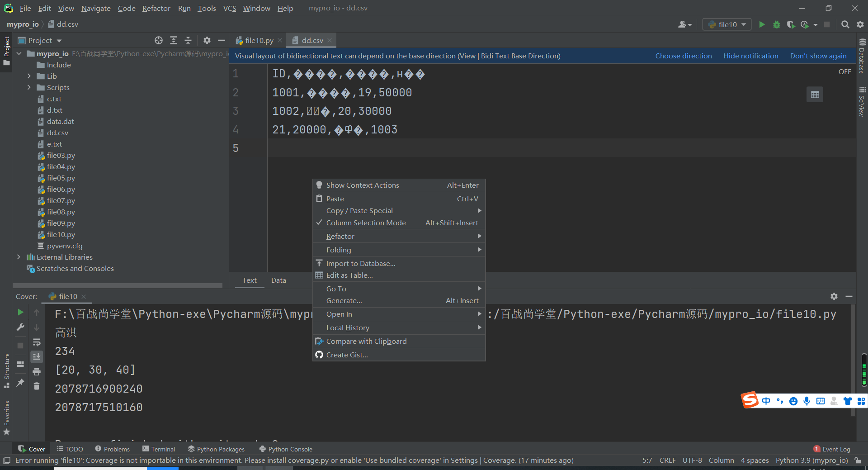The image size is (868, 470).
Task: Run file10 with the green Run button
Action: 762,24
